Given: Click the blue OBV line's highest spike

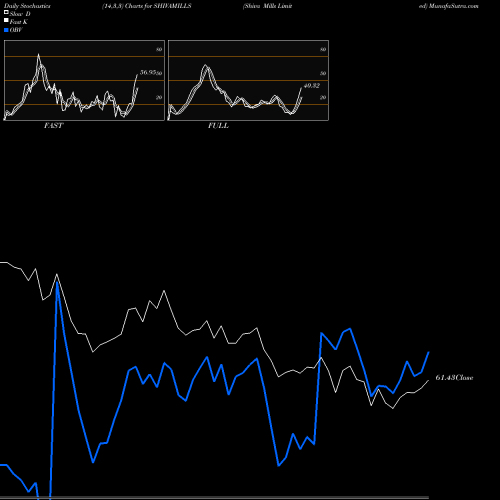Looking at the screenshot, I should 57,283.
